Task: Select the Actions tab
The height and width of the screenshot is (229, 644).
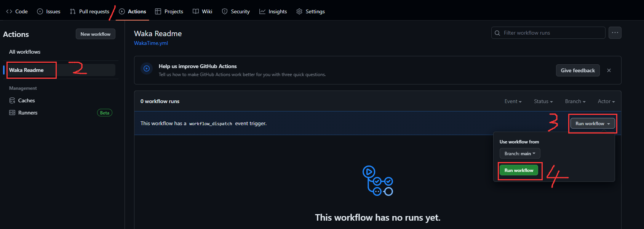Action: (x=133, y=11)
